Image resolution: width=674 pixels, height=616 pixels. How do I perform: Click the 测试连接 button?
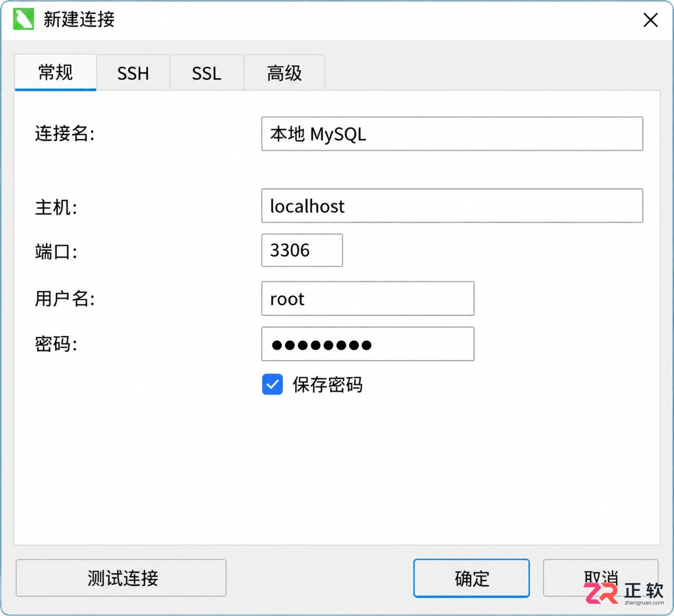coord(121,578)
